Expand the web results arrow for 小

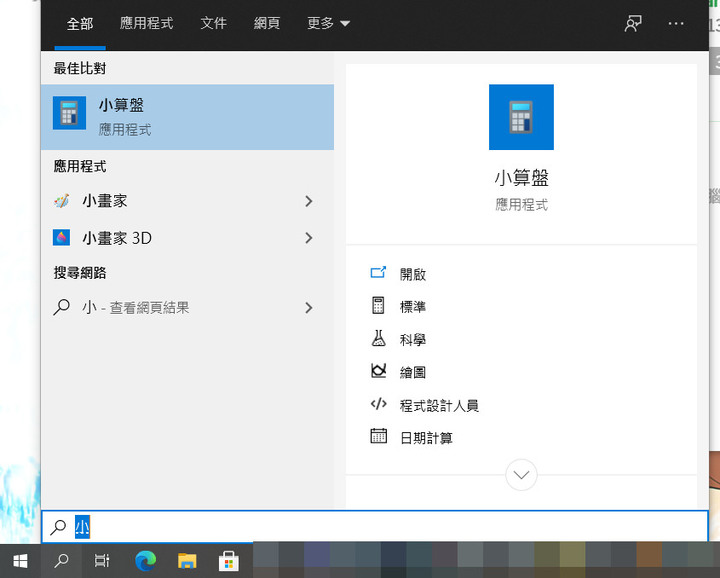coord(309,308)
